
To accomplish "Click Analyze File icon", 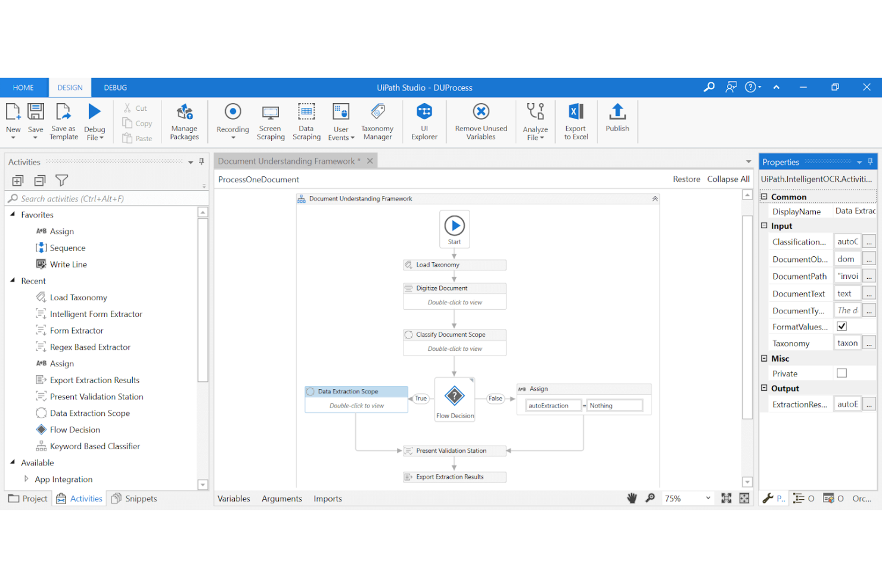I will point(535,111).
